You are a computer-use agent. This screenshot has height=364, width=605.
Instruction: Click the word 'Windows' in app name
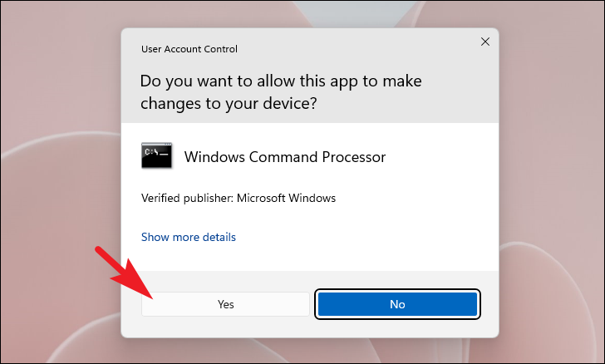(x=210, y=156)
